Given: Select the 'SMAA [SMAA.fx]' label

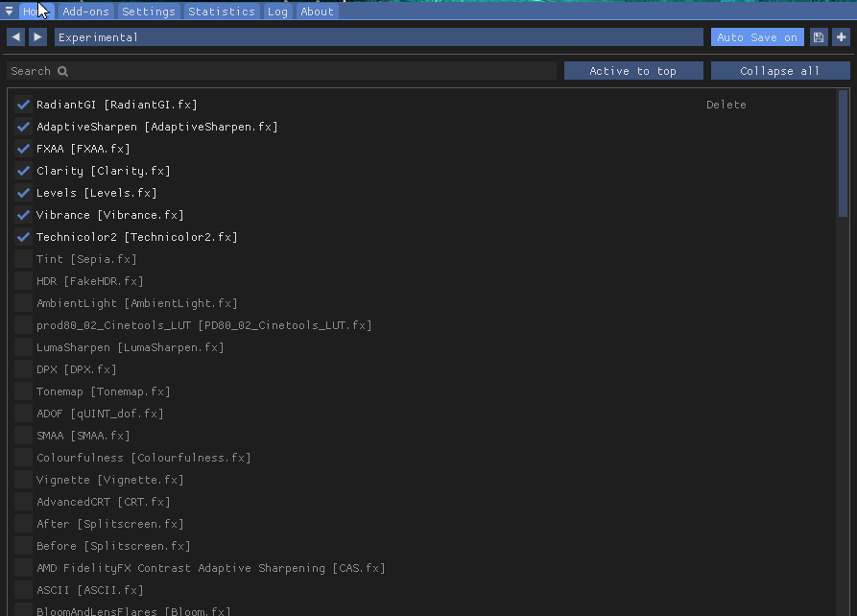Looking at the screenshot, I should click(83, 436).
